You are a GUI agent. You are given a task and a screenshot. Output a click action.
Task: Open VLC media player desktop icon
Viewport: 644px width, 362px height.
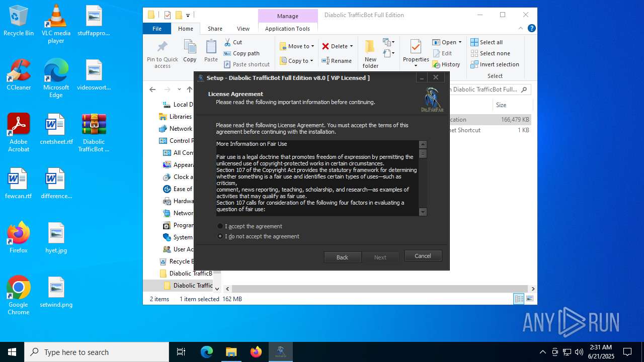56,24
